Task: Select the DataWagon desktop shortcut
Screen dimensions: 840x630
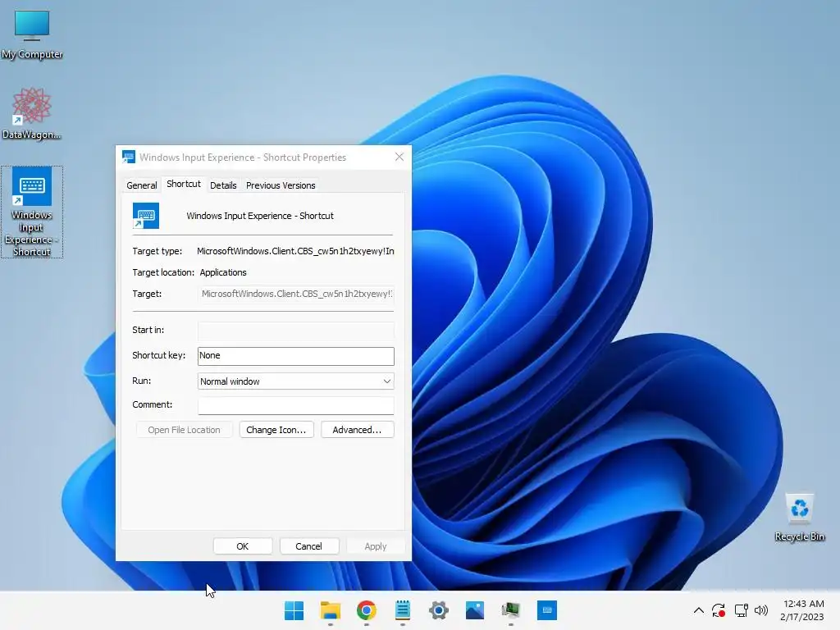Action: (32, 113)
